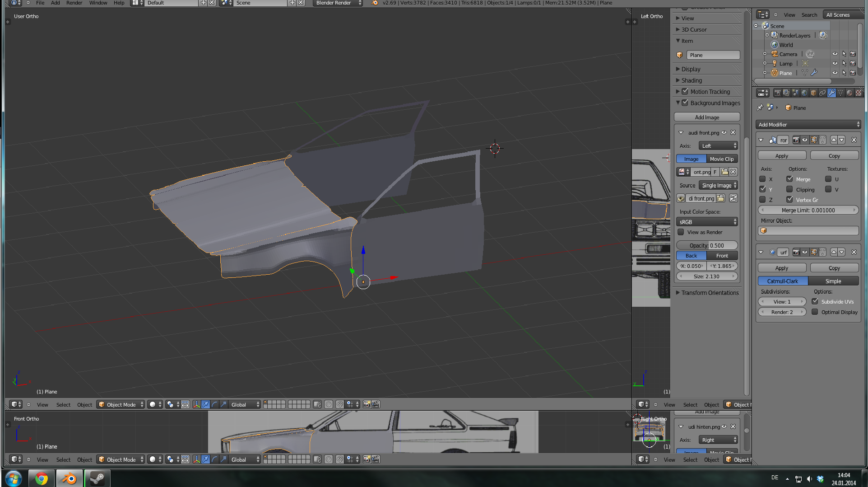868x487 pixels.
Task: Enable Optimal Display checkbox
Action: pos(815,312)
